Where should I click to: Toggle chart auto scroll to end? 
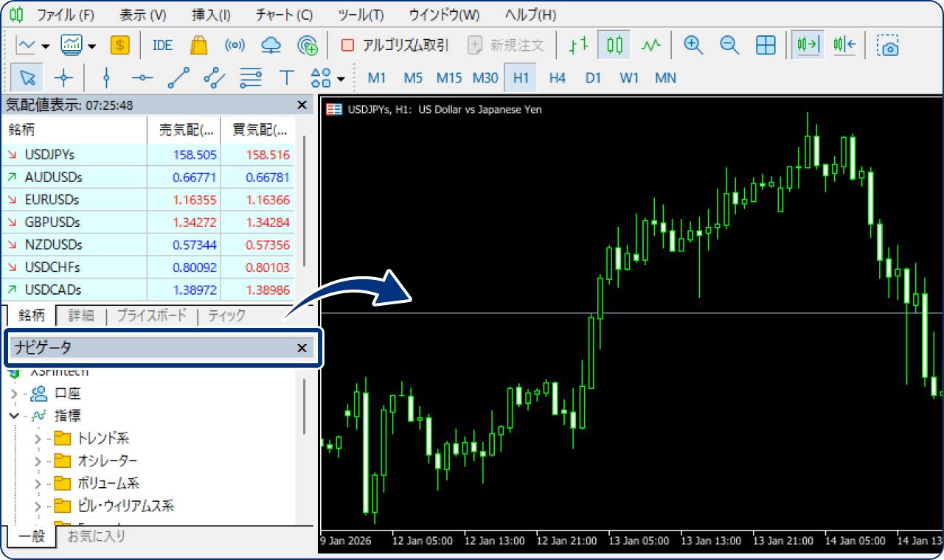click(x=808, y=45)
